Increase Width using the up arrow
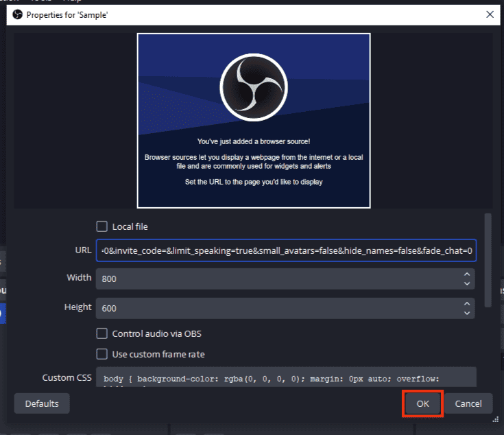This screenshot has width=504, height=435. [x=467, y=274]
